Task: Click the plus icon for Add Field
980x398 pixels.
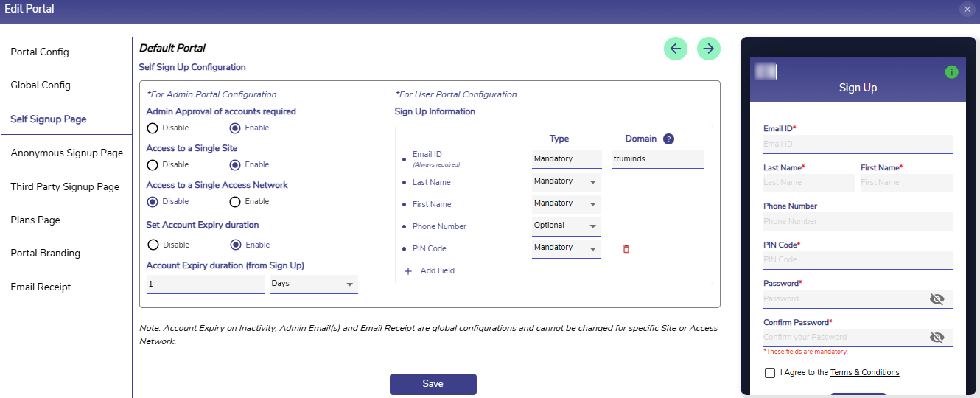Action: (x=408, y=271)
